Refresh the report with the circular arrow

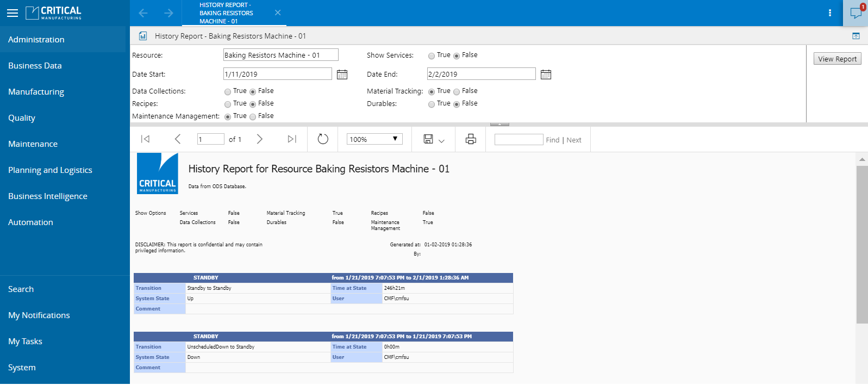(323, 139)
